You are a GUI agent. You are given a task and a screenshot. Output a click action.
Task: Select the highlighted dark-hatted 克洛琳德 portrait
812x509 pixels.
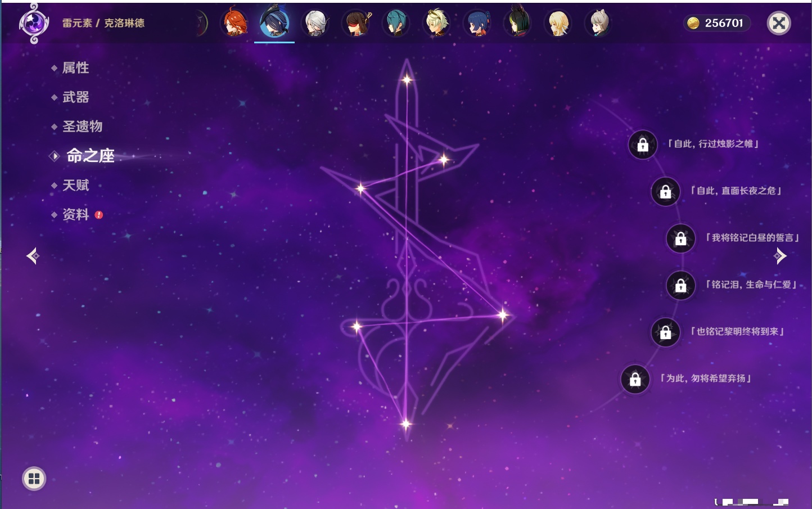coord(274,22)
